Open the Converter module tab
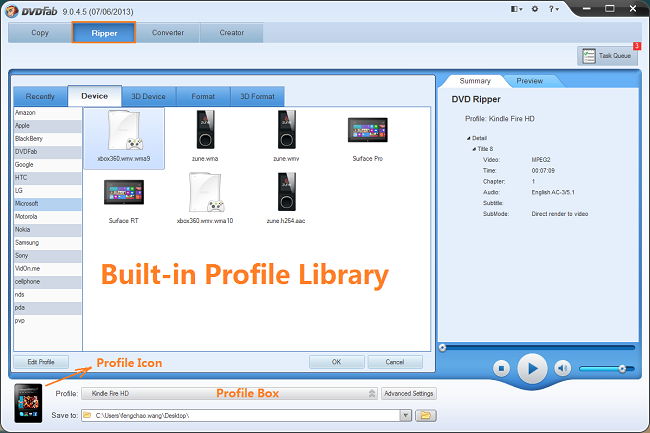The height and width of the screenshot is (433, 650). tap(168, 33)
